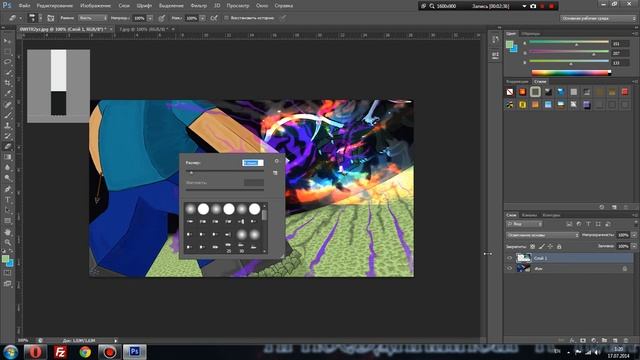Switch to the Образцы tab

[x=531, y=33]
